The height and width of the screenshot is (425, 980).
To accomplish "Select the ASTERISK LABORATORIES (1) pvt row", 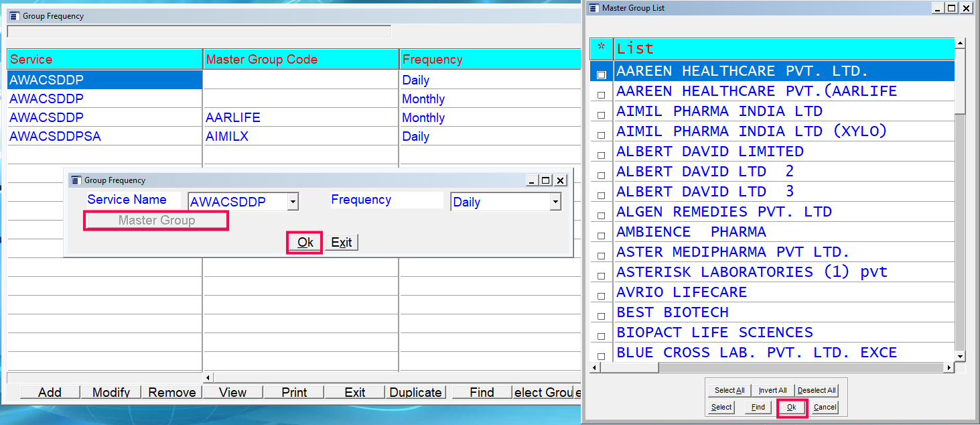I will coord(784,272).
